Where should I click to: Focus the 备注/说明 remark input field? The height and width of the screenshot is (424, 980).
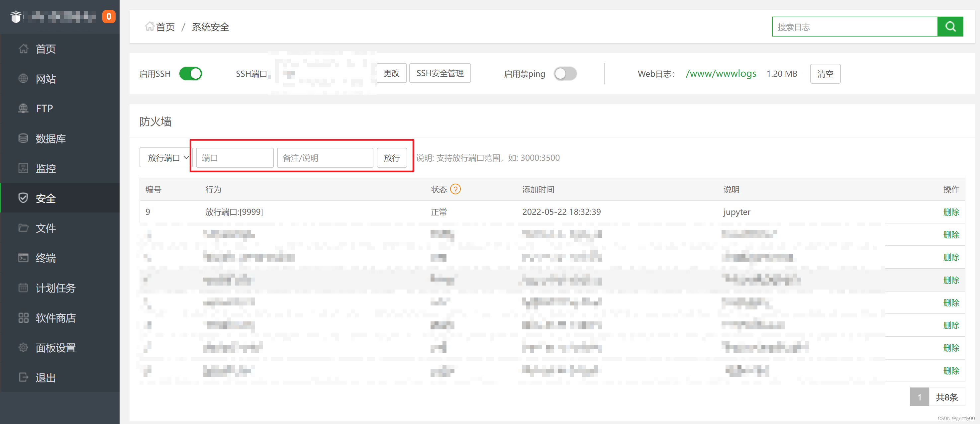(325, 157)
